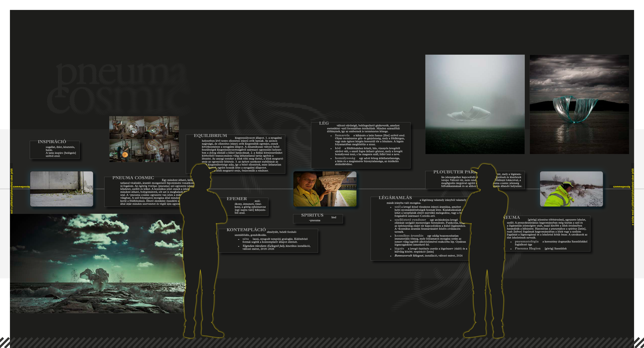Click the faded pneuma cosmic background title
This screenshot has height=348, width=644.
117,88
